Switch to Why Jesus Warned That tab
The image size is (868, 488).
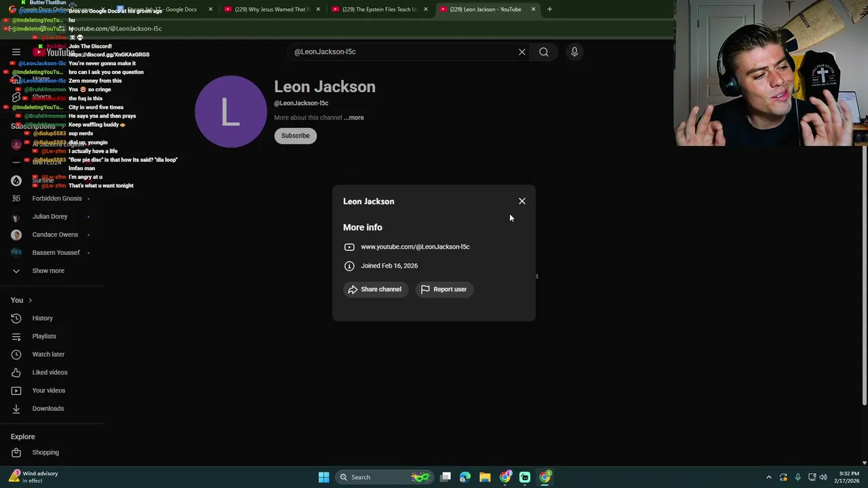271,9
